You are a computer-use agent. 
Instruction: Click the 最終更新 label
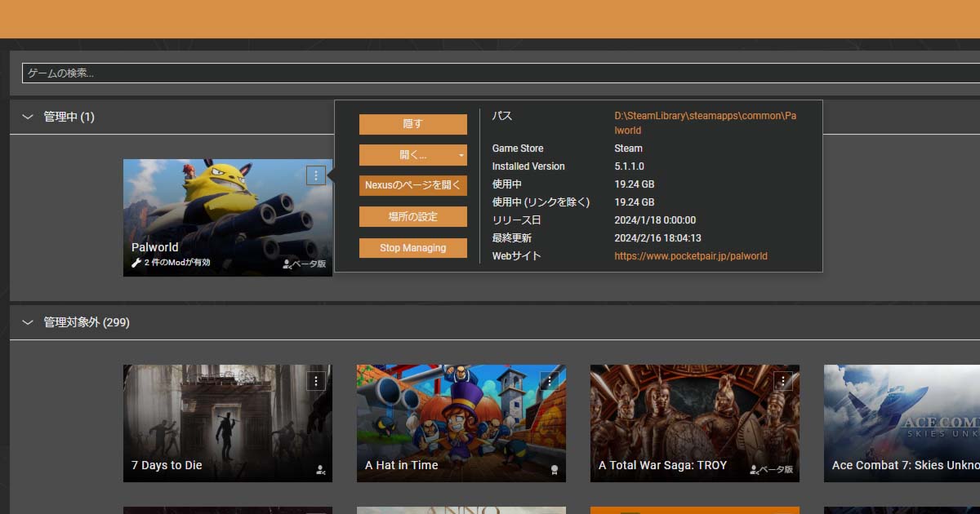pyautogui.click(x=511, y=238)
